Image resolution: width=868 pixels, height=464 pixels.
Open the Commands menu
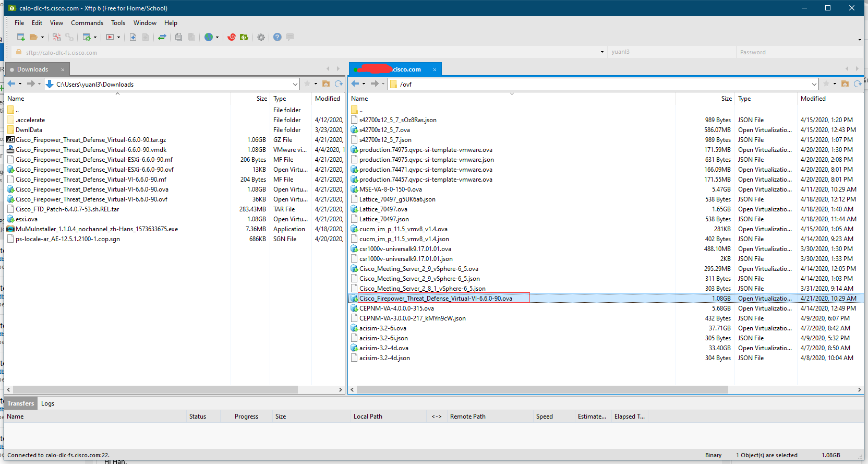pyautogui.click(x=87, y=23)
